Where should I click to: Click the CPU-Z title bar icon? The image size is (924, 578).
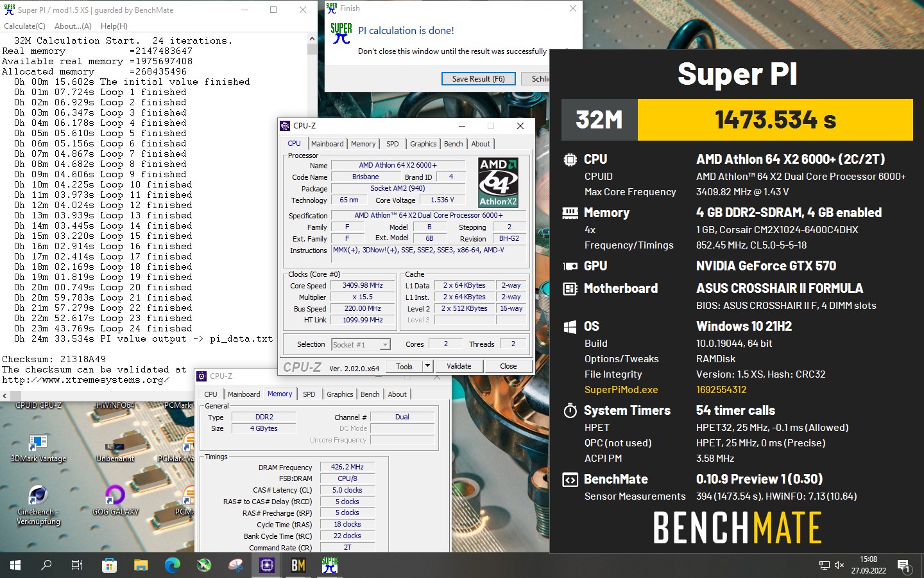click(286, 126)
